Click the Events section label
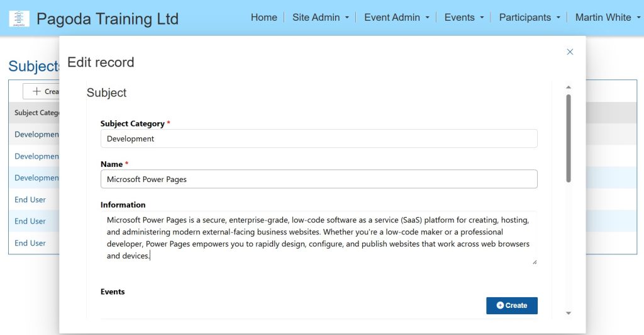The width and height of the screenshot is (644, 335). [x=113, y=292]
